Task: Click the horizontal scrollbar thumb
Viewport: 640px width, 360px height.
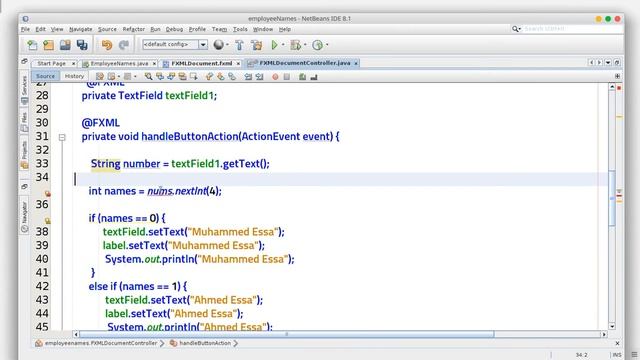Action: (287, 334)
